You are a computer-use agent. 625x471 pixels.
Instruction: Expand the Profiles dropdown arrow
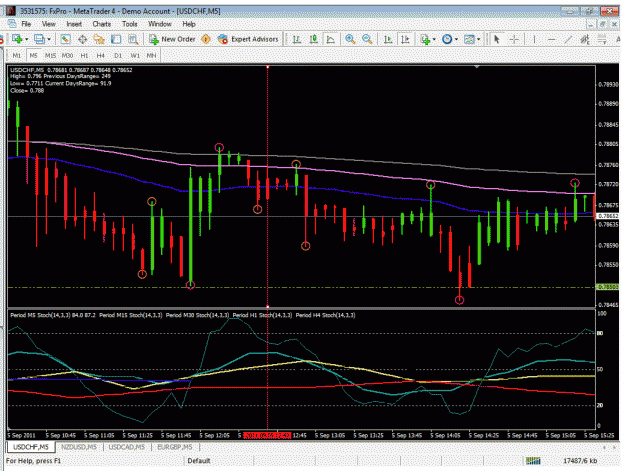(49, 39)
